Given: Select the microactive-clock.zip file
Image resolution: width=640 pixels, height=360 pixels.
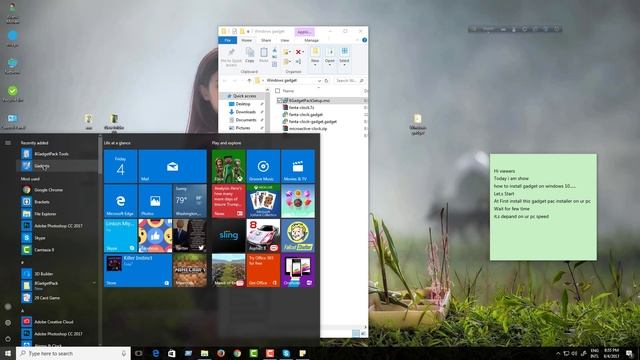Looking at the screenshot, I should 308,128.
